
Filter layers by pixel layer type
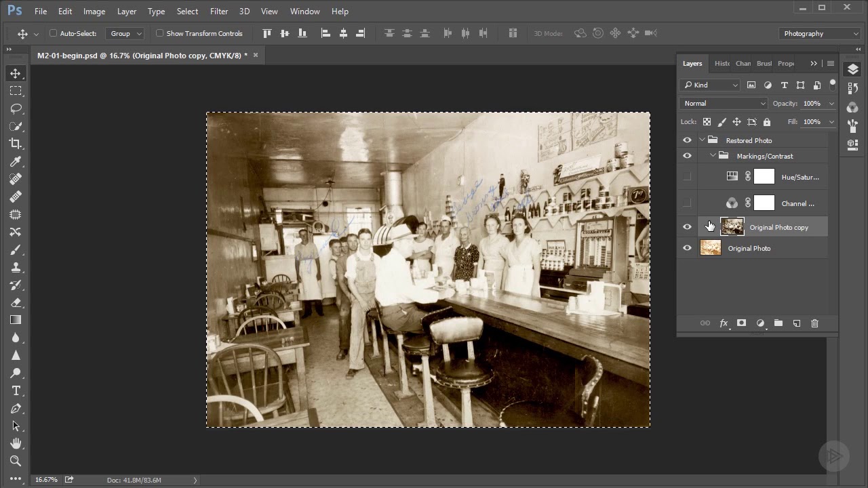[751, 85]
